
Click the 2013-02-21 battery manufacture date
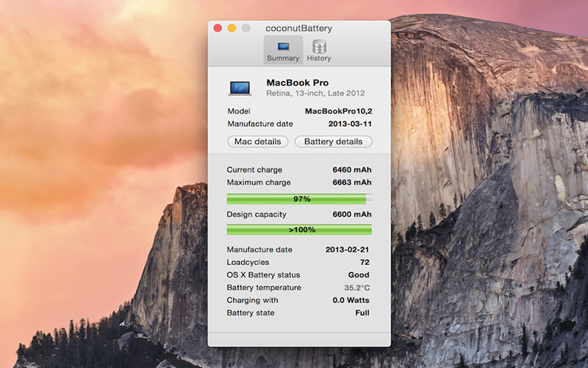coord(347,250)
